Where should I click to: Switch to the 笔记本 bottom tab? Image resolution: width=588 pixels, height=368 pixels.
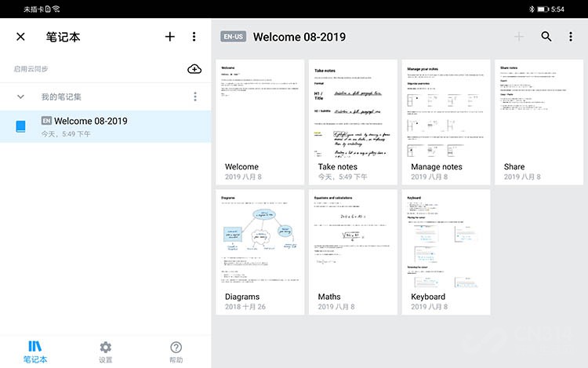click(35, 352)
